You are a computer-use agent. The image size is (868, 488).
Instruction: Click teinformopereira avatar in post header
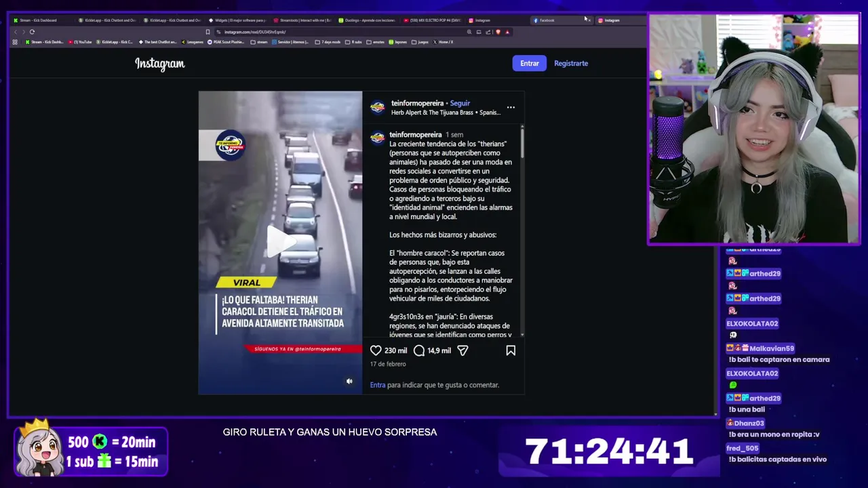(x=377, y=107)
